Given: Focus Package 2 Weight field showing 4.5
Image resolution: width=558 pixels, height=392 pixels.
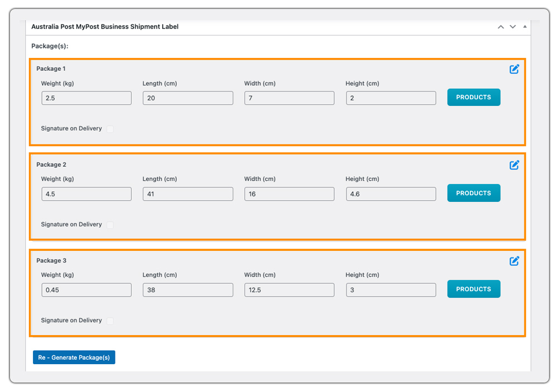Looking at the screenshot, I should click(86, 194).
